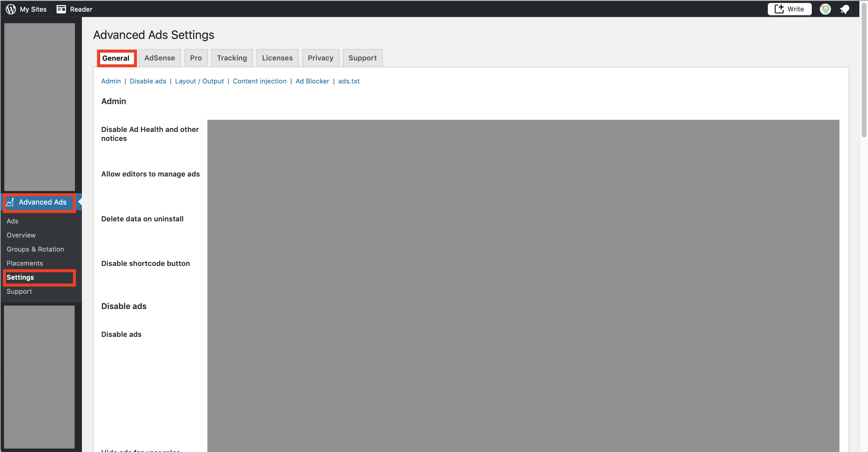Open Groups & Rotation submenu item
This screenshot has height=452, width=868.
pos(35,249)
